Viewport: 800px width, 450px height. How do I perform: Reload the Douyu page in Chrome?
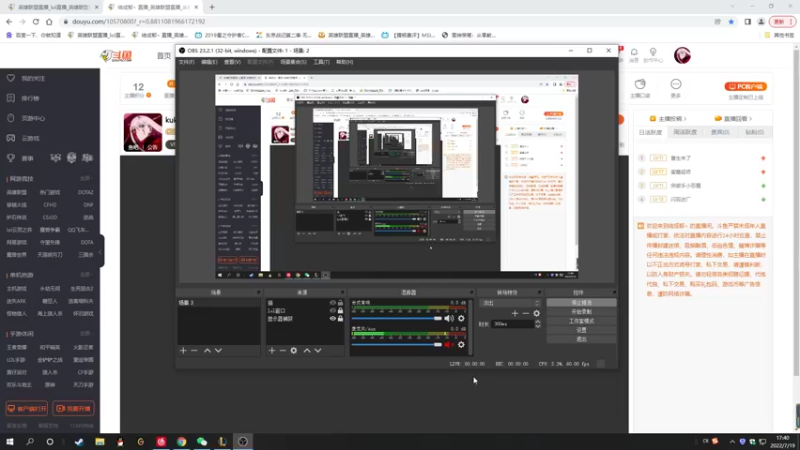pyautogui.click(x=36, y=21)
